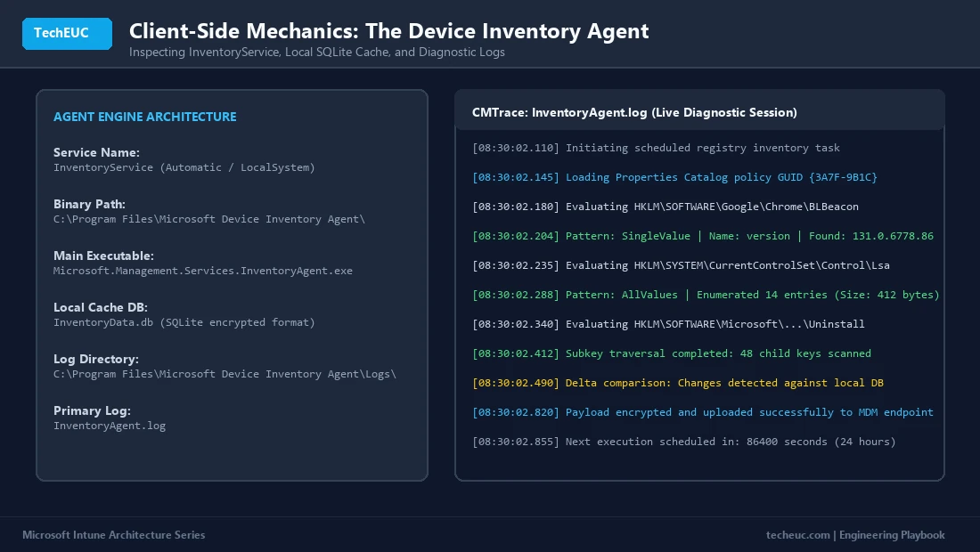Click the 'Service Name:' label
Image resolution: width=980 pixels, height=552 pixels.
tap(96, 152)
